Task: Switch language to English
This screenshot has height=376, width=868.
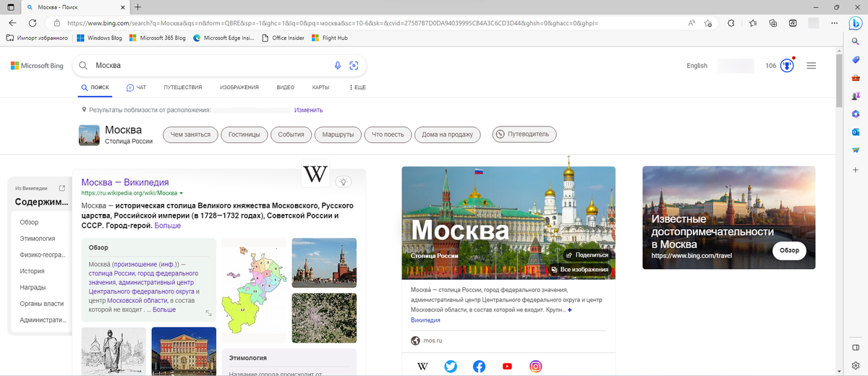Action: pyautogui.click(x=697, y=66)
